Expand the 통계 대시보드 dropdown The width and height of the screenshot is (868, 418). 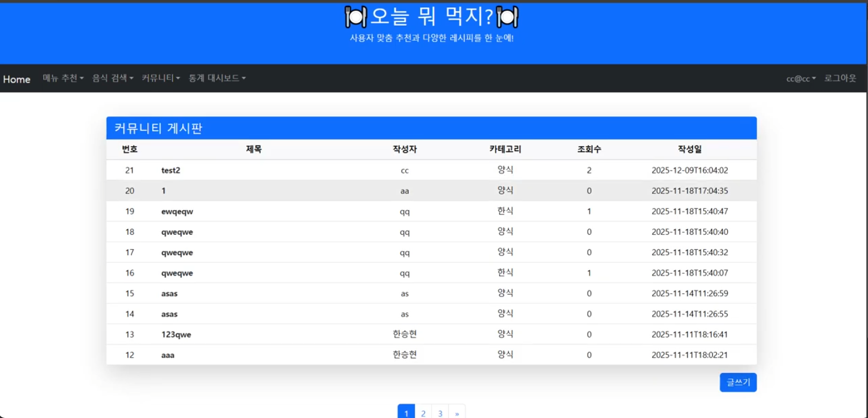coord(217,78)
